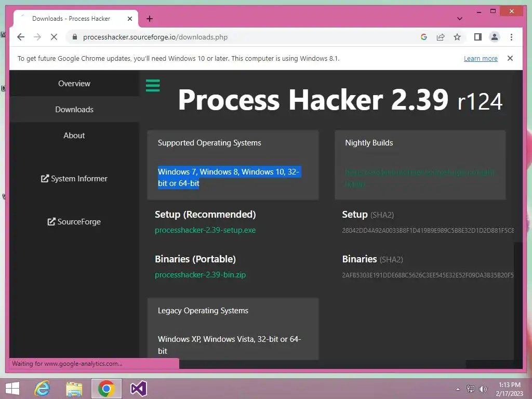Open the System Informer external link
This screenshot has width=532, height=399.
pos(74,179)
